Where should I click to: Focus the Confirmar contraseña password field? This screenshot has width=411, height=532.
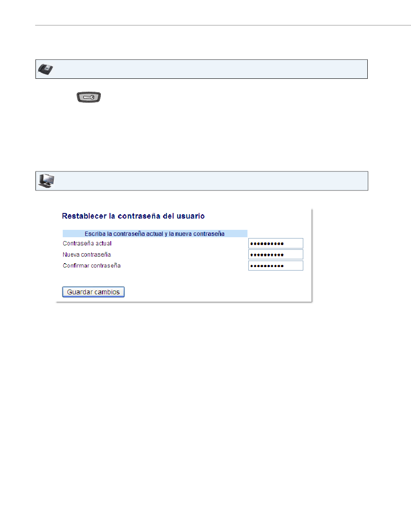[x=276, y=266]
